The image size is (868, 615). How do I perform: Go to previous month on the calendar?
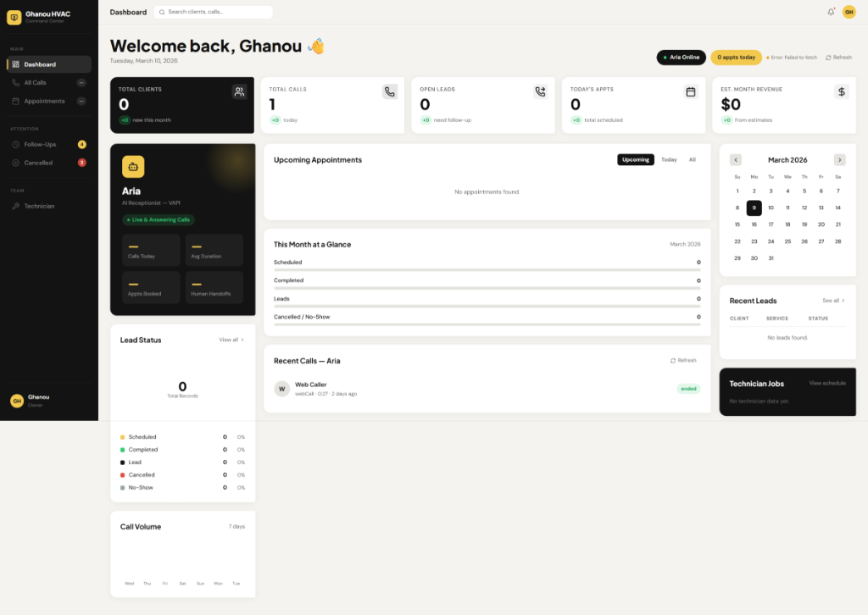736,159
